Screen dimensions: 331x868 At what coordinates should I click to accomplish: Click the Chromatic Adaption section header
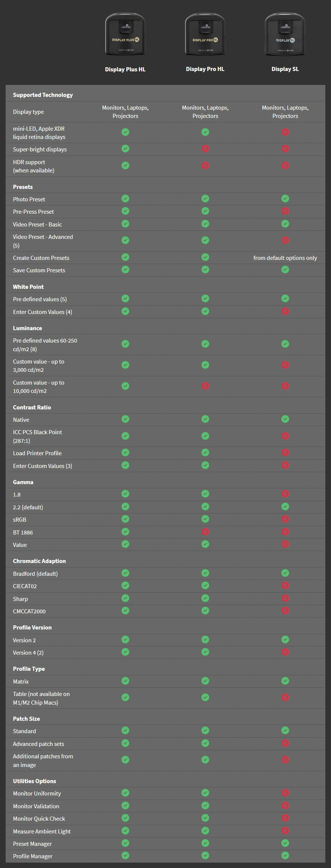tap(39, 561)
